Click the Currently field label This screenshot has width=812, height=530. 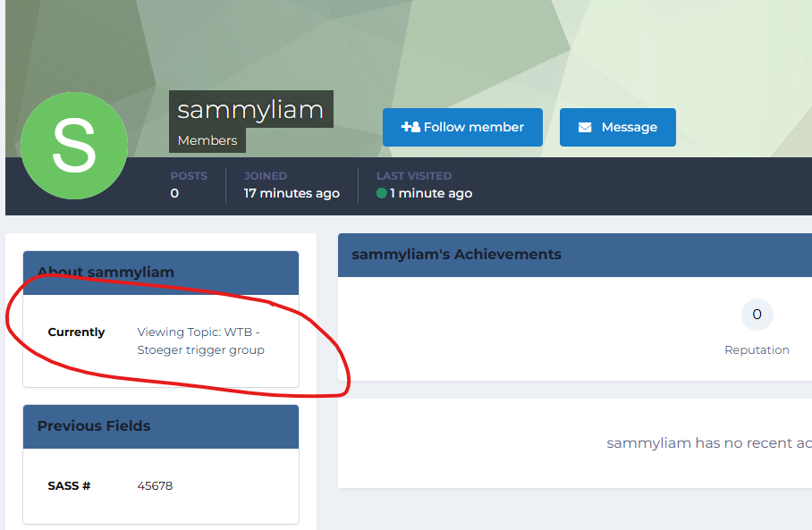coord(76,332)
